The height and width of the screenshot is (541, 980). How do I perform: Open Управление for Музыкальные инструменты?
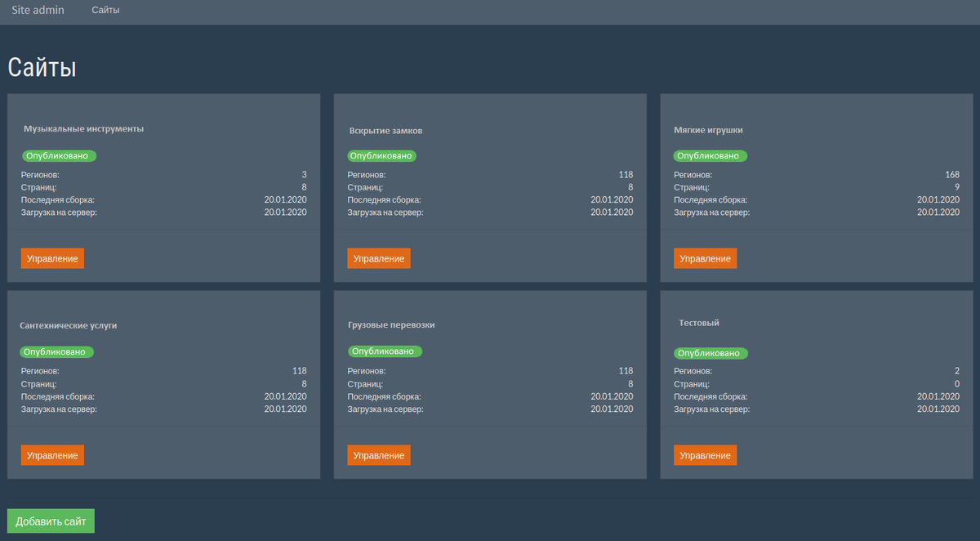(x=52, y=258)
